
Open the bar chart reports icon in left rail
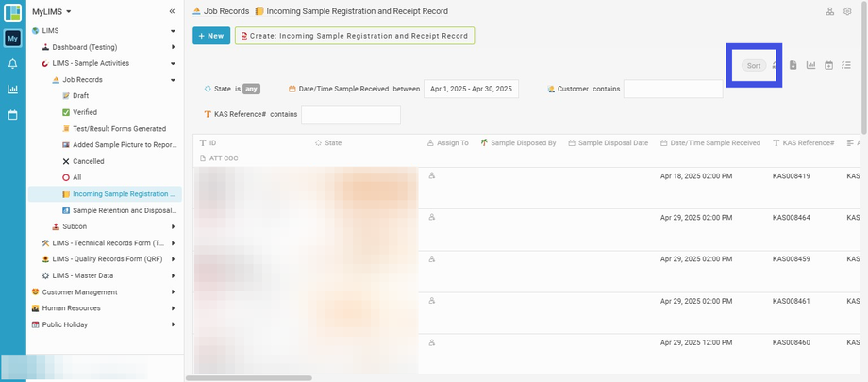tap(12, 89)
